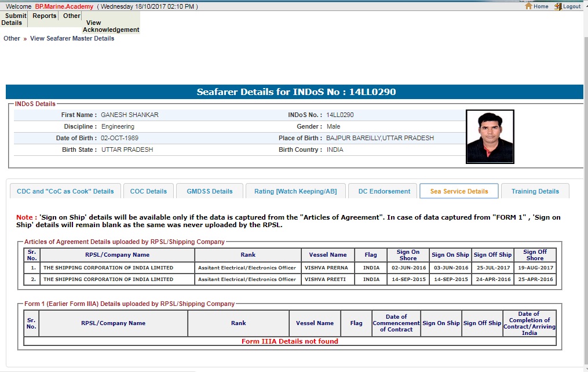Select the VISHVA PRERNA vessel row

pos(326,268)
